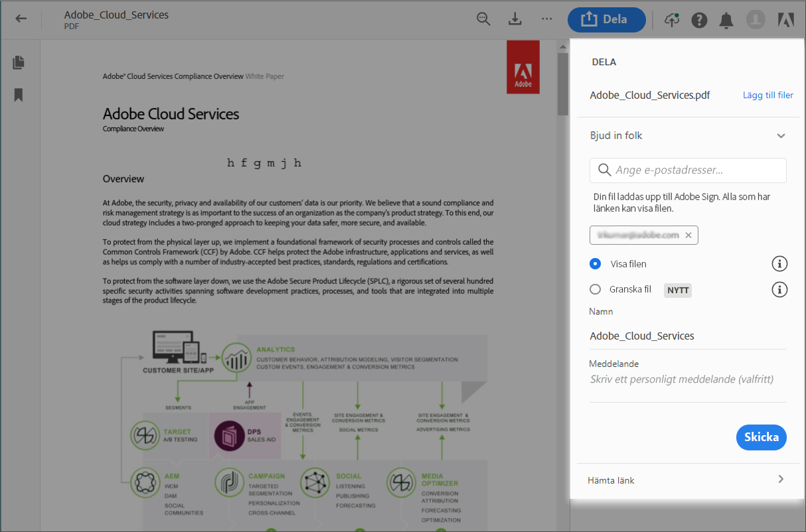
Task: Click the Media Optimizer icon in diagram
Action: (x=401, y=482)
